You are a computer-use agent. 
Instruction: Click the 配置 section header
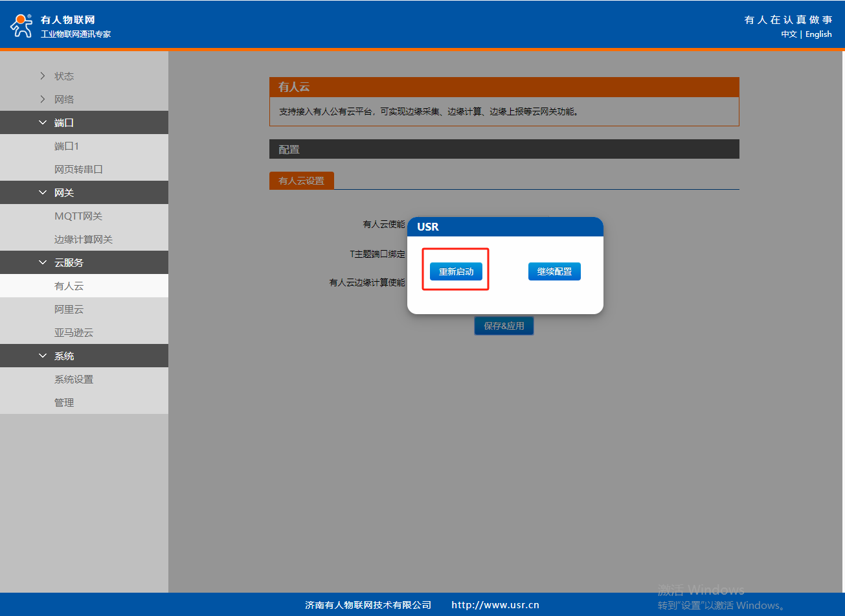pyautogui.click(x=504, y=149)
